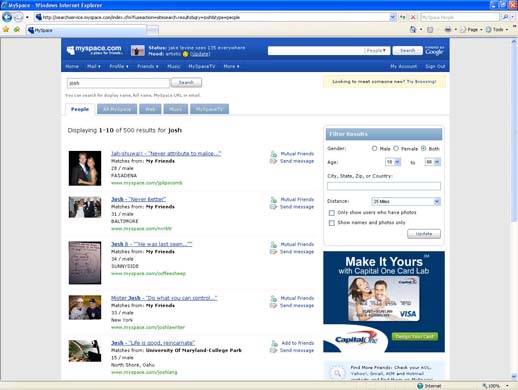
Task: Switch to the MySpaceTV results tab
Action: (x=209, y=109)
